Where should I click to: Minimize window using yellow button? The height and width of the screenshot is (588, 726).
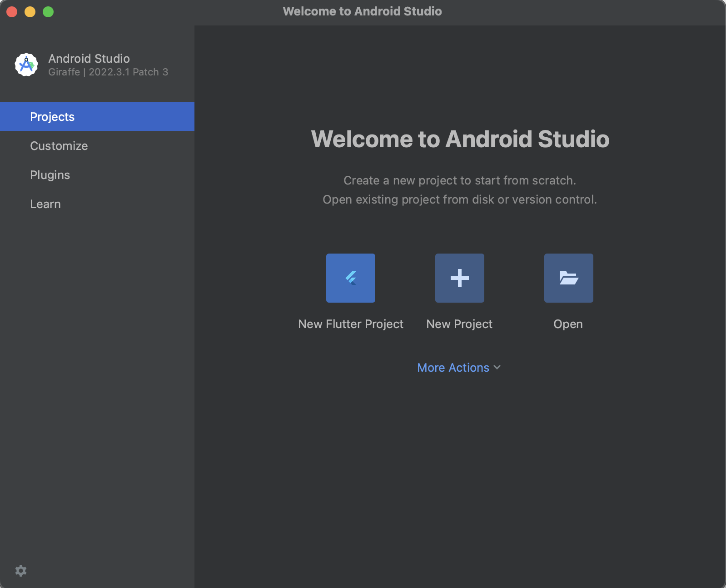coord(30,12)
